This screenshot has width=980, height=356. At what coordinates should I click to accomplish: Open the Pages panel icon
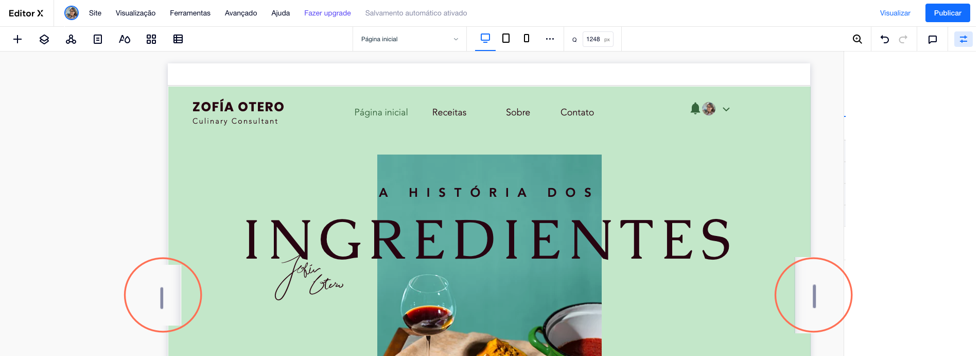98,39
